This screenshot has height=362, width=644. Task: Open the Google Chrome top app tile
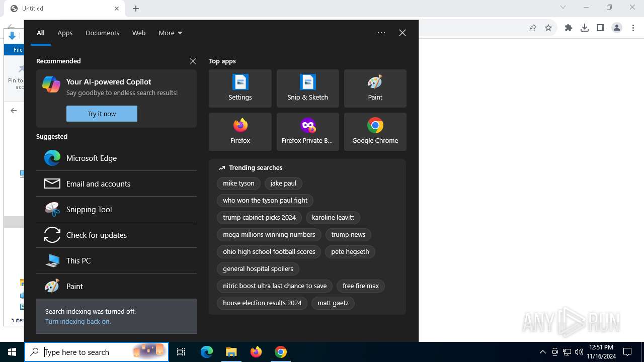pyautogui.click(x=375, y=132)
